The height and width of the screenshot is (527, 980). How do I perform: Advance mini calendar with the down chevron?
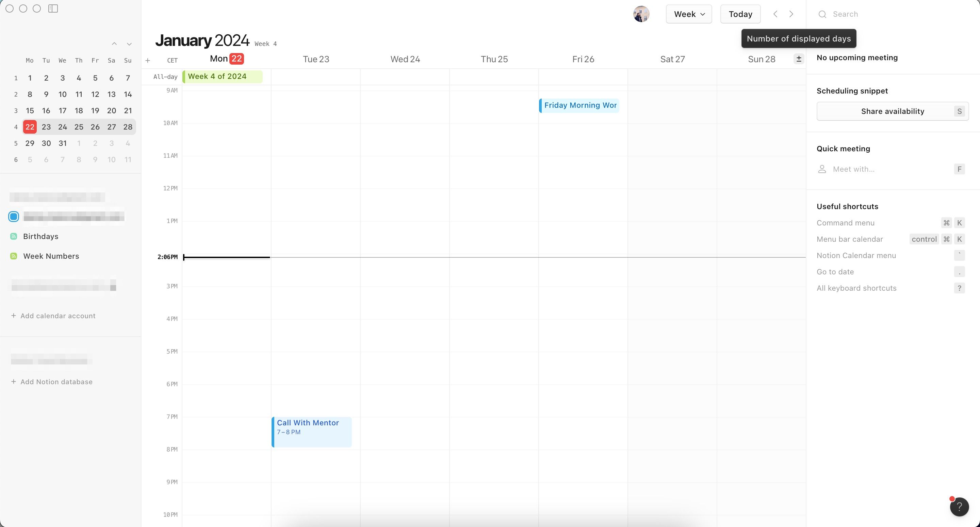click(129, 44)
